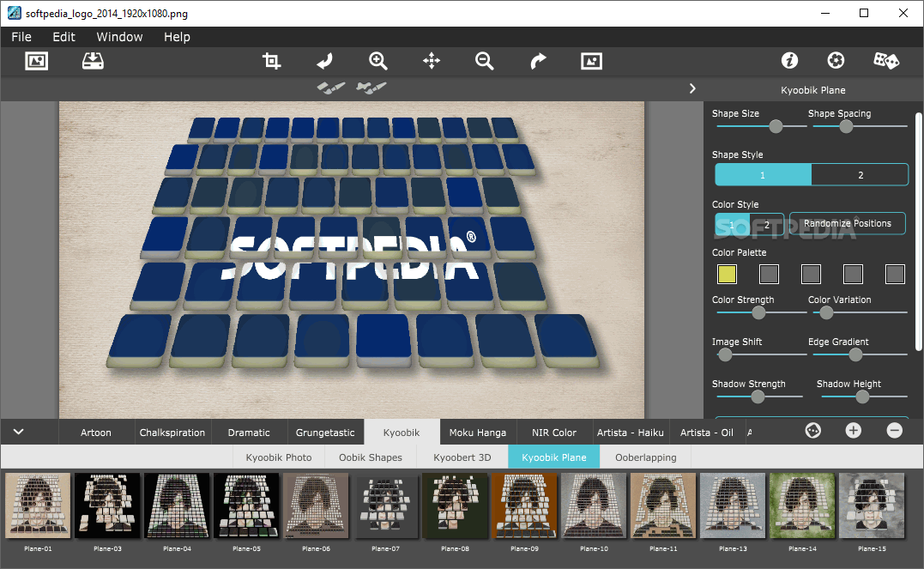Click the Shape Size slider handle

click(776, 126)
